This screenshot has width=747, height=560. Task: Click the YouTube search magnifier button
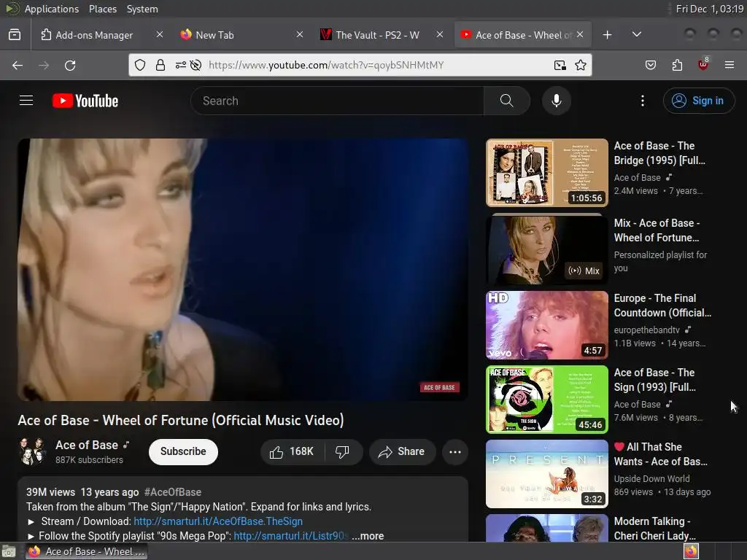[x=506, y=101]
